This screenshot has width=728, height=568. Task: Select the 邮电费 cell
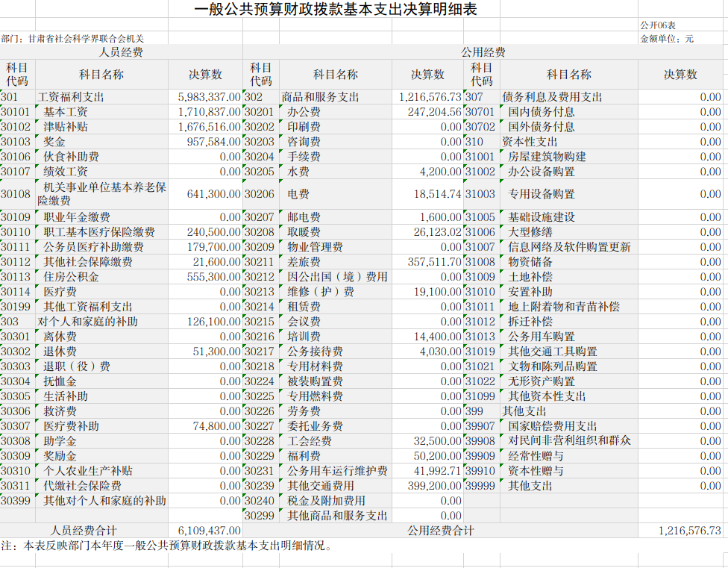point(336,217)
